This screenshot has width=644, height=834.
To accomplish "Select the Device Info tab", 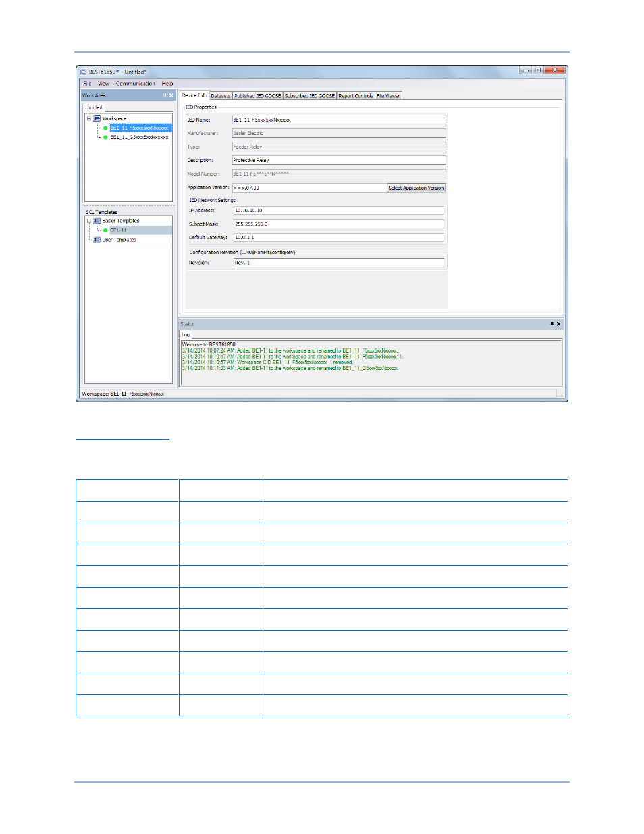I will click(x=194, y=95).
